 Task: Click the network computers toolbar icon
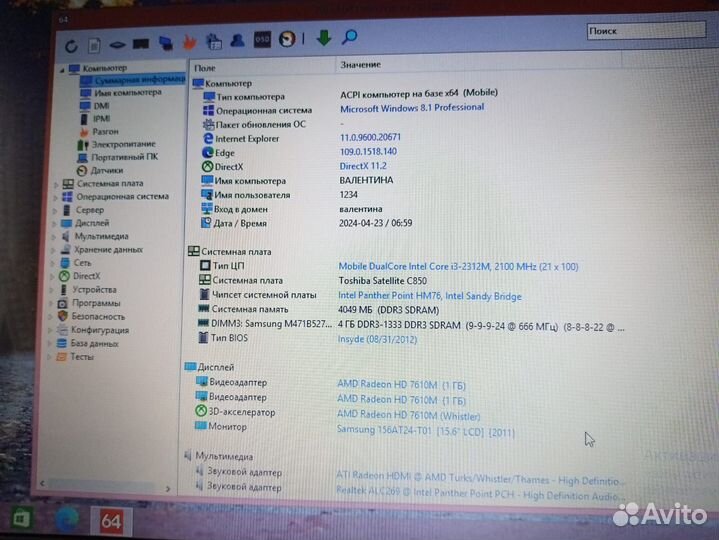pyautogui.click(x=166, y=43)
